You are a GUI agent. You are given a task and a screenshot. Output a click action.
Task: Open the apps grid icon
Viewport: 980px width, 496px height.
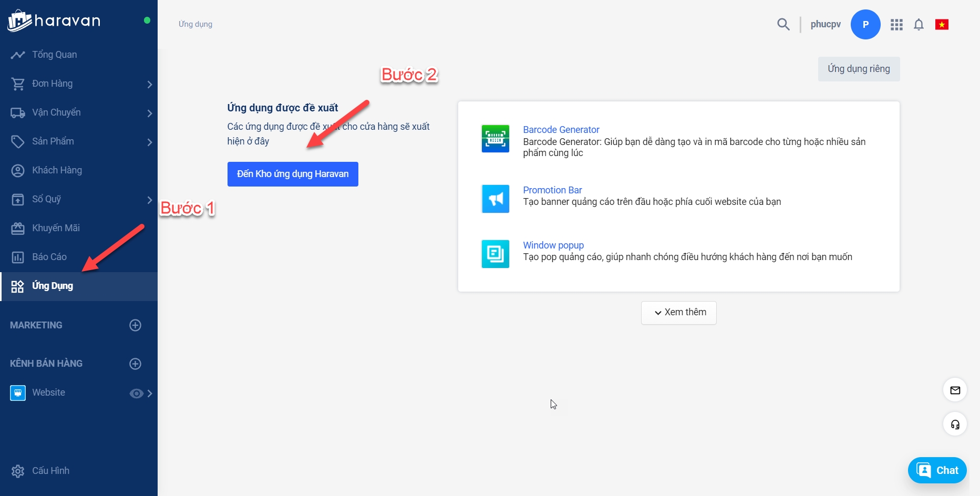point(896,25)
